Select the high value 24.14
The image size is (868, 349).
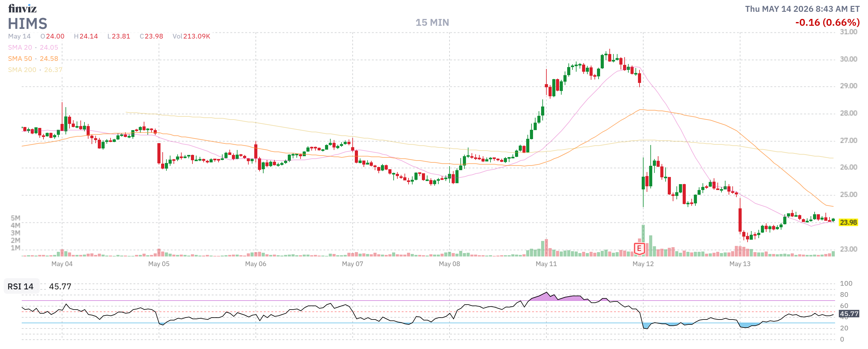pos(88,36)
